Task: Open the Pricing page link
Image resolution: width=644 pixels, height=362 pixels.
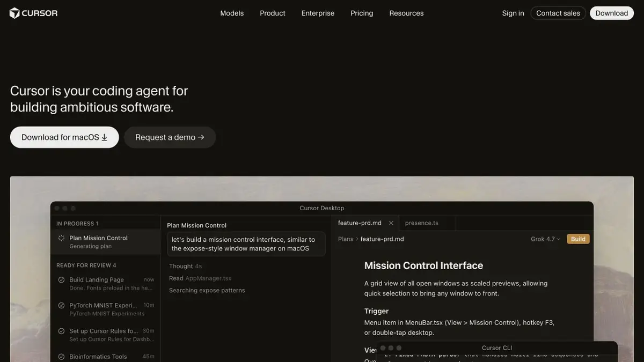Action: (x=362, y=13)
